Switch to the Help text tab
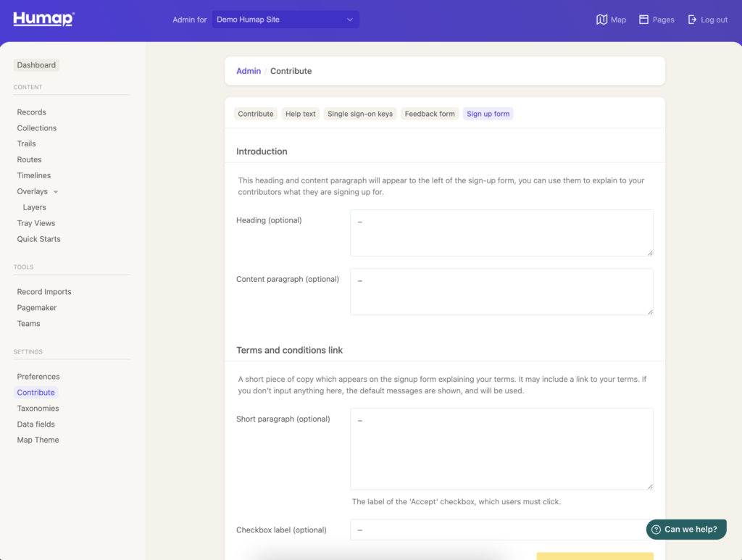Viewport: 742px width, 560px height. 300,113
